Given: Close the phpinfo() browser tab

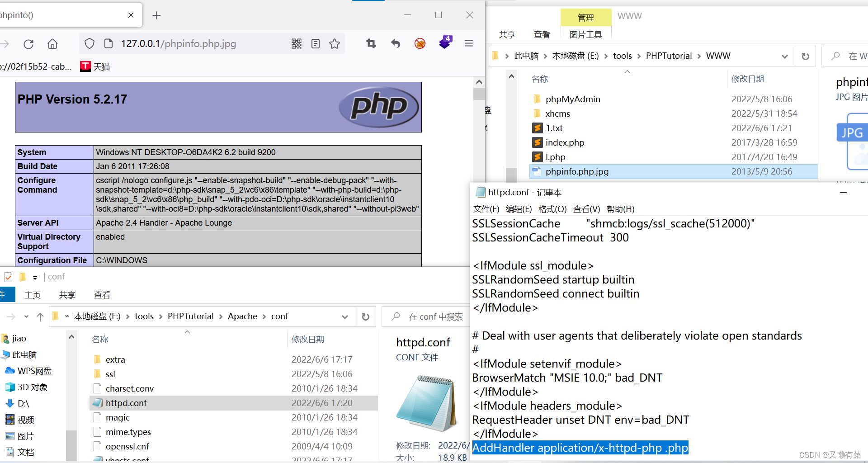Looking at the screenshot, I should coord(131,15).
